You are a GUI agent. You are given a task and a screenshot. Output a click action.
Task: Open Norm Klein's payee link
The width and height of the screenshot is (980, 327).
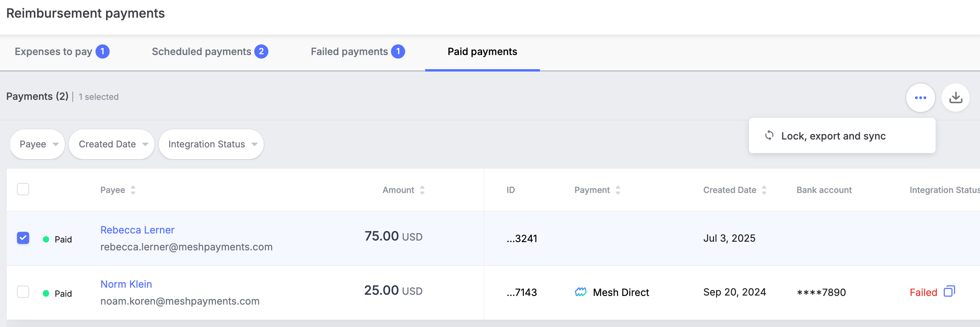(x=126, y=284)
